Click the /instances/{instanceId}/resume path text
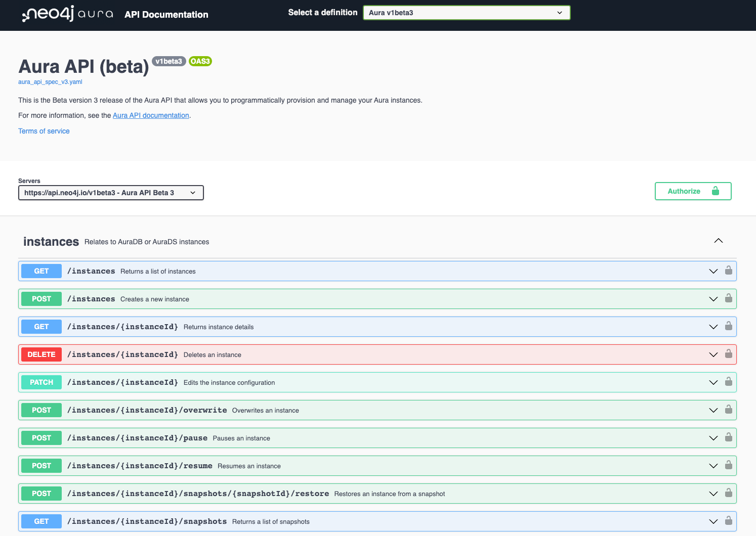 pos(140,466)
